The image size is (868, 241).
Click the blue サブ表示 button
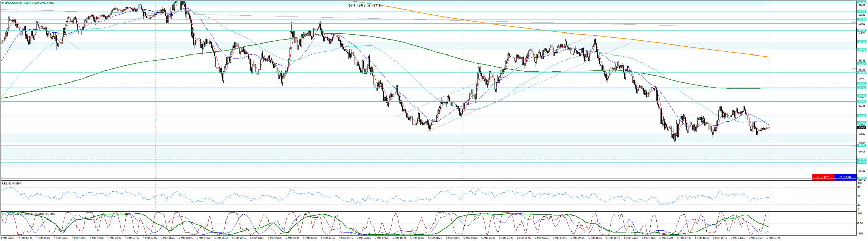coord(845,177)
